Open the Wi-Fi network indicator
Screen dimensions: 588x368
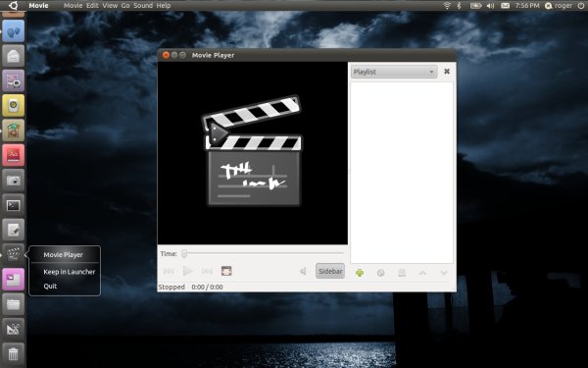[447, 6]
